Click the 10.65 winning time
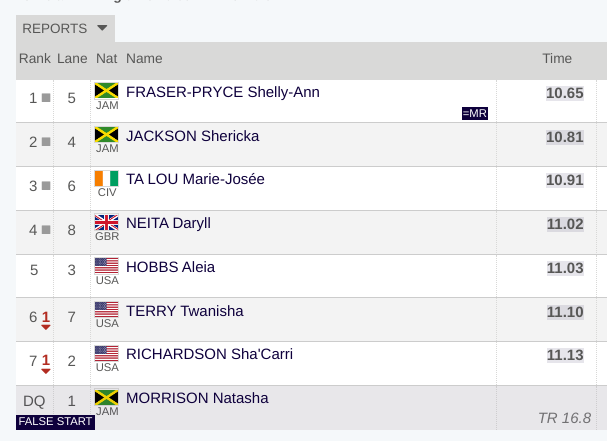Screen dimensions: 607x441 (x=564, y=93)
